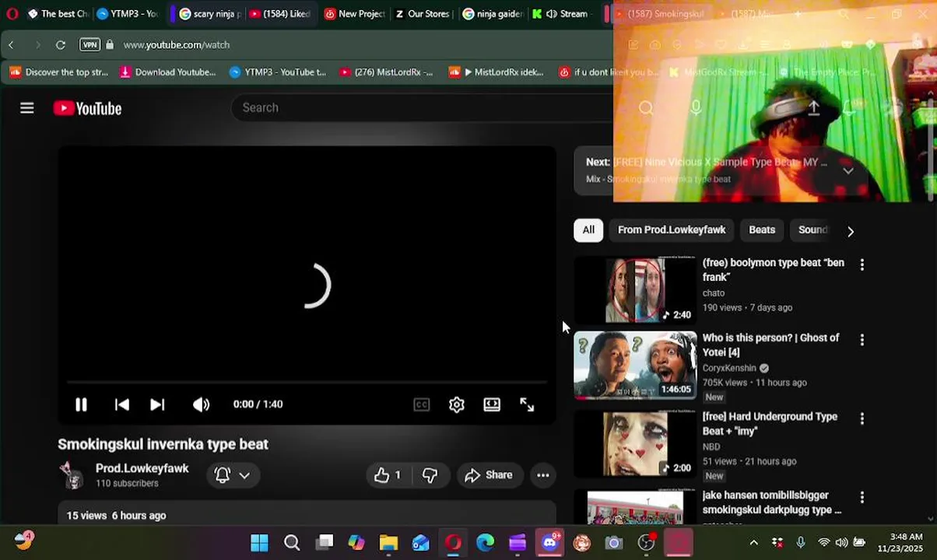Switch to the YTMP3 browser tab

(127, 14)
